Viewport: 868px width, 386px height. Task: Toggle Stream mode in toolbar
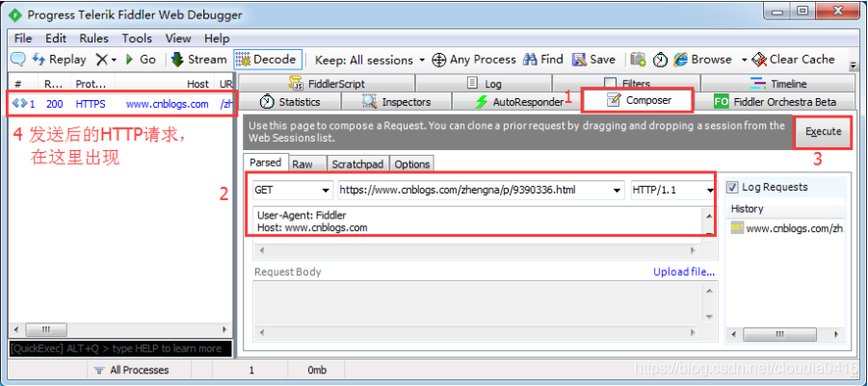[x=199, y=59]
